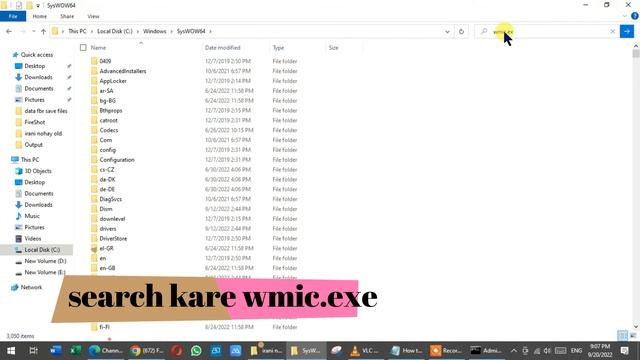Open the Windows Start menu
The width and height of the screenshot is (640, 360).
11,351
